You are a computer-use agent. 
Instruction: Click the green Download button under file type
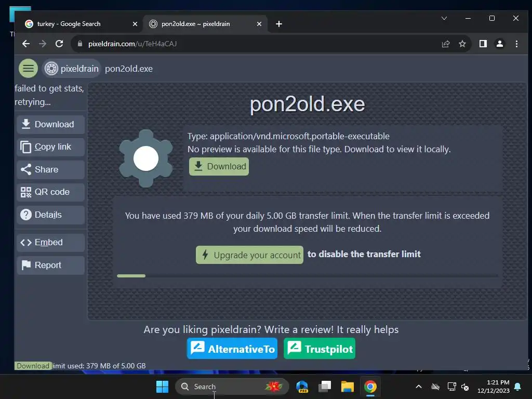(219, 167)
